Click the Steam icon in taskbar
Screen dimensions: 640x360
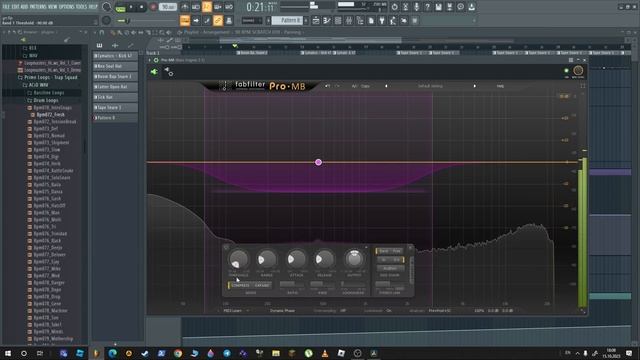[x=145, y=353]
